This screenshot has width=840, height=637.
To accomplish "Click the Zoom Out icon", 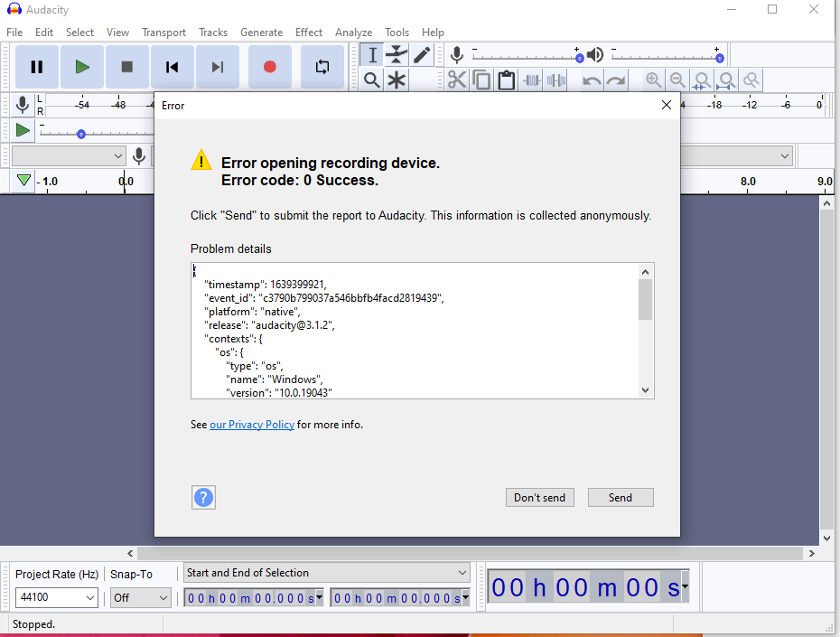I will (677, 80).
